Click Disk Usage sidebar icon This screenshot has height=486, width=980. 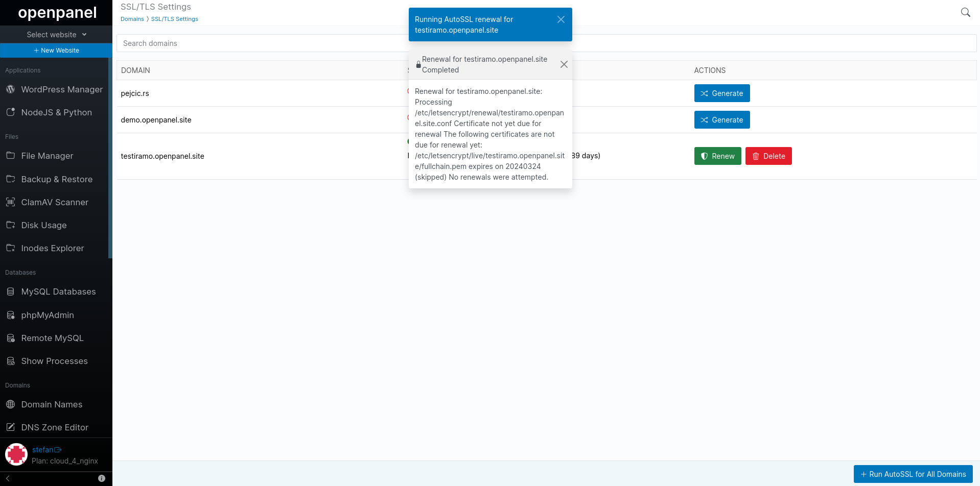tap(10, 225)
